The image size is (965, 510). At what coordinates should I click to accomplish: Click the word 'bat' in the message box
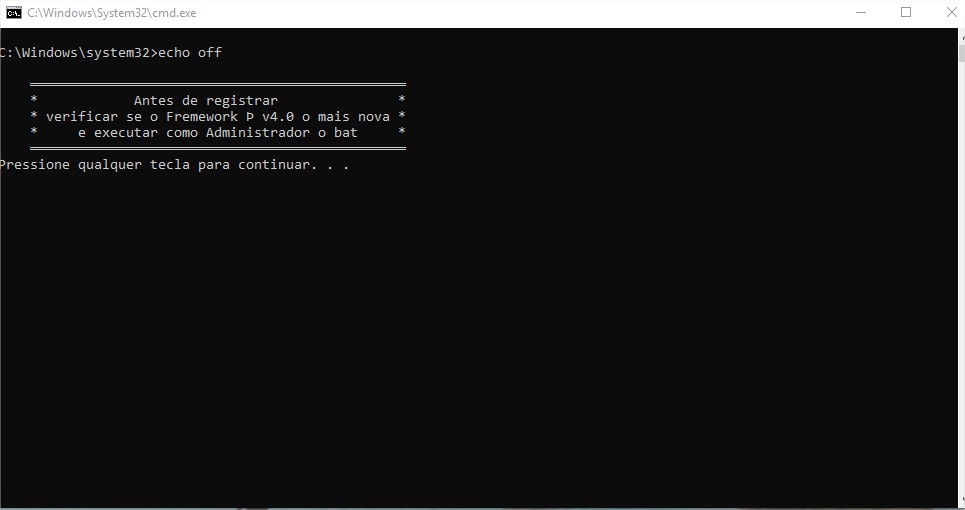tap(346, 132)
